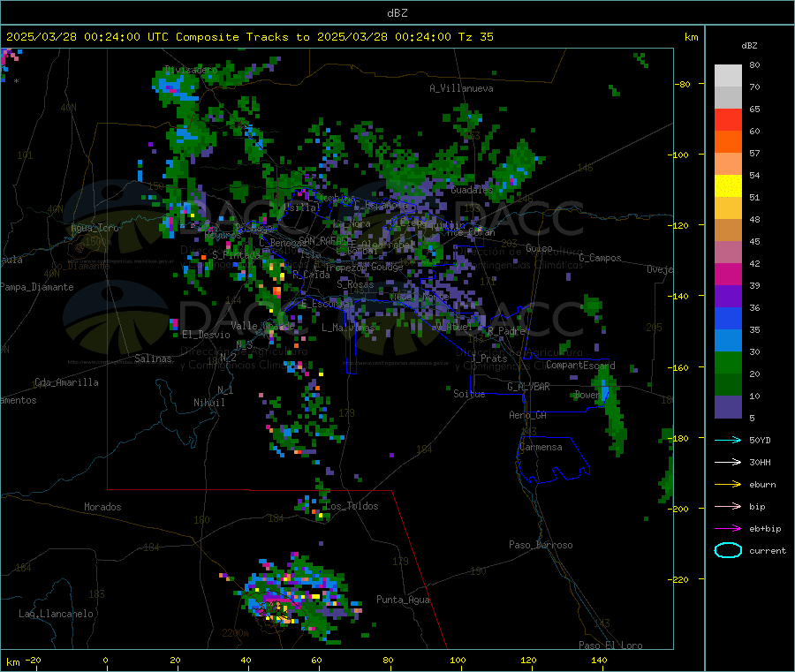
Task: Click the 'G_Campos' place label
Action: (601, 258)
